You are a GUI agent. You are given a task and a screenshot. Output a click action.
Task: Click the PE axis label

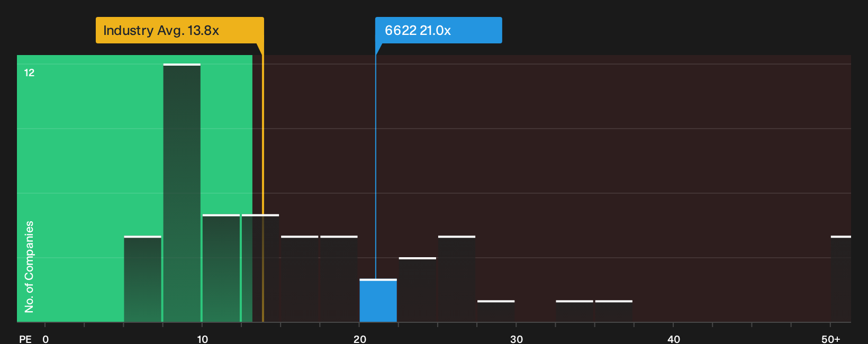(25, 339)
